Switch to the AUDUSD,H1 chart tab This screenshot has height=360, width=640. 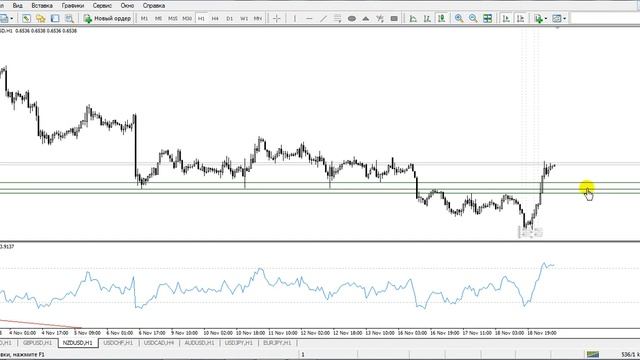pos(199,343)
